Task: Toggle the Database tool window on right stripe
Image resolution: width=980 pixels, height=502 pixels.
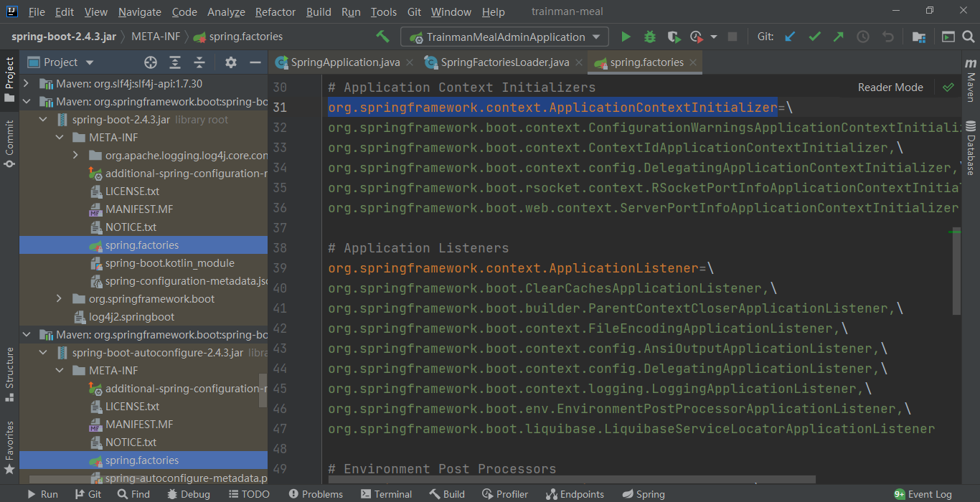Action: point(971,148)
